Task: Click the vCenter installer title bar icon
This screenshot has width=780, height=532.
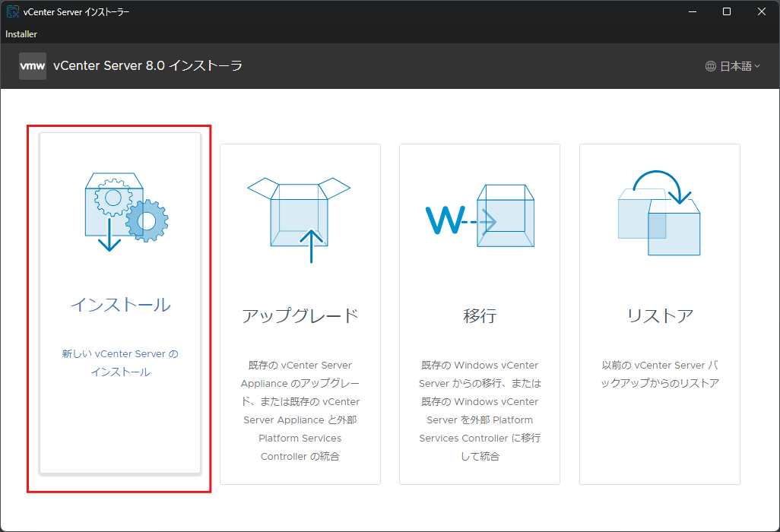Action: pyautogui.click(x=12, y=11)
